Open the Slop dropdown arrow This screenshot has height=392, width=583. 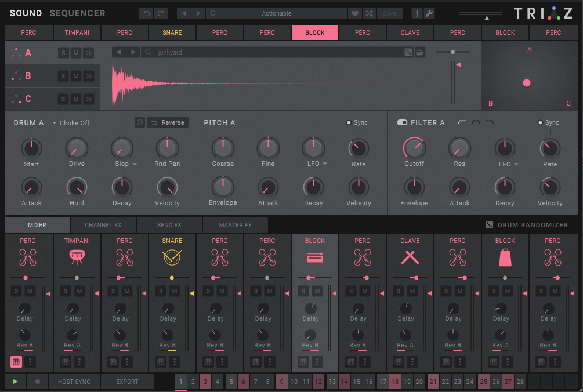point(135,164)
